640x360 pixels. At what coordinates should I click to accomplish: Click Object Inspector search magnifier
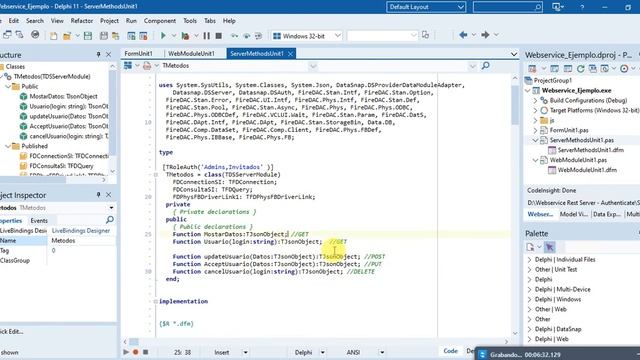click(110, 220)
